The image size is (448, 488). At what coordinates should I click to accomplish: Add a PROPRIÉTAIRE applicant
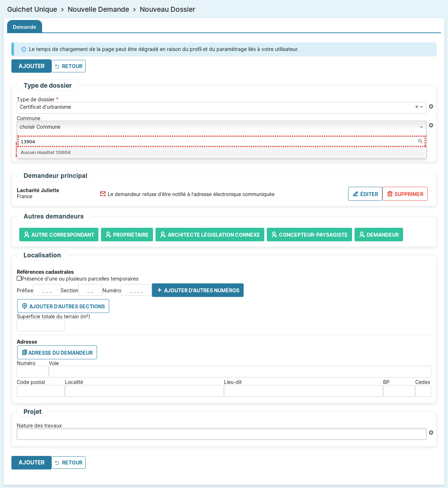(x=127, y=235)
